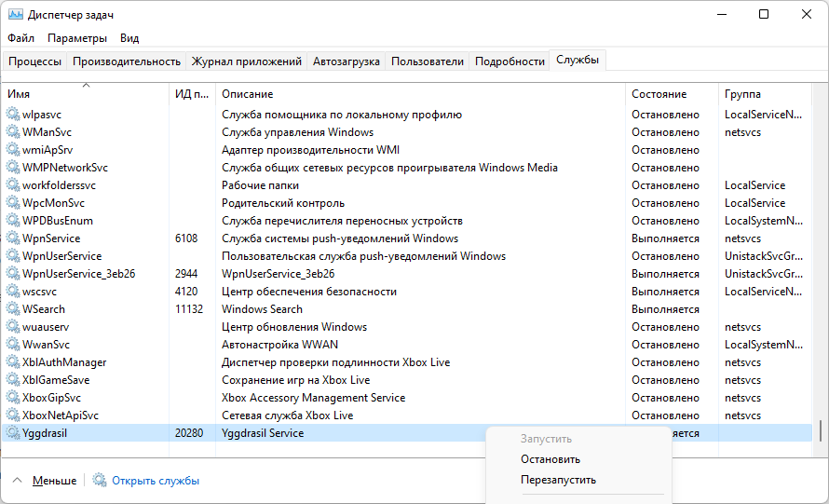The height and width of the screenshot is (504, 829).
Task: Open the Файл menu
Action: point(20,38)
